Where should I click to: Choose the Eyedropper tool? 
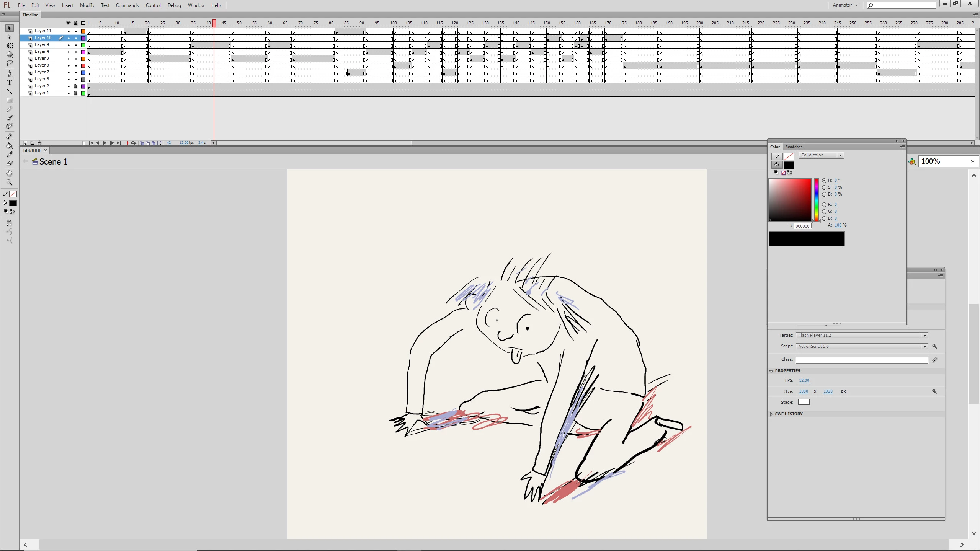10,155
